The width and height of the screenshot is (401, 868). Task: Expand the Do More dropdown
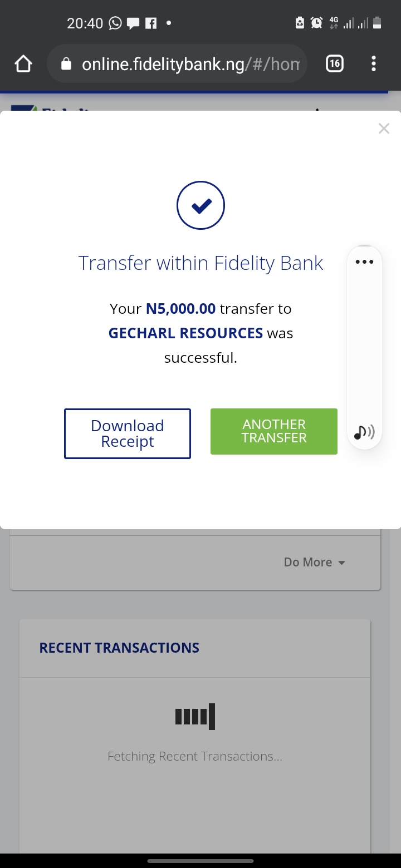[x=315, y=562]
